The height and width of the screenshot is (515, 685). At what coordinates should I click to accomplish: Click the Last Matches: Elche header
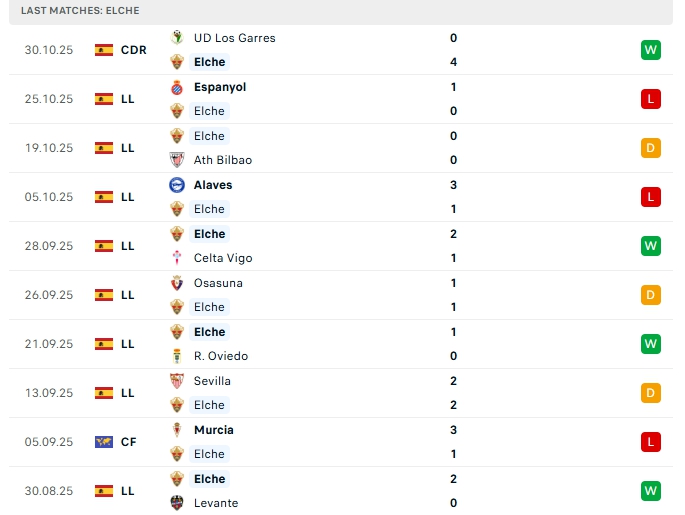[80, 10]
